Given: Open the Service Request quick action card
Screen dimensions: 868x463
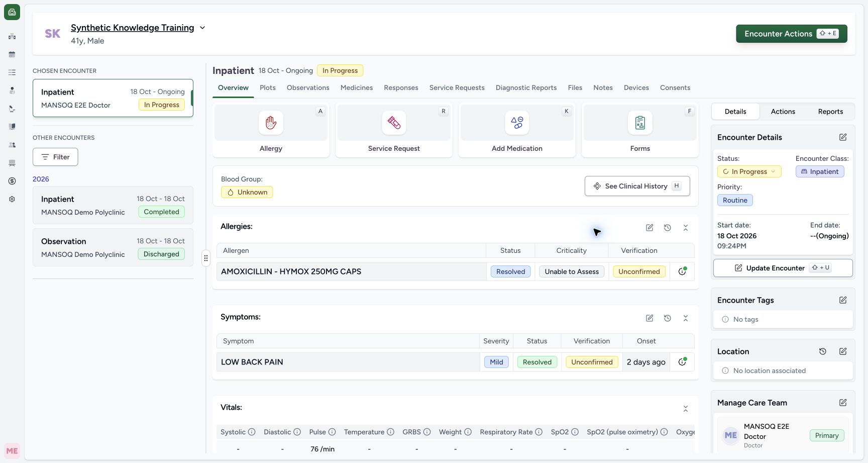Looking at the screenshot, I should tap(394, 130).
